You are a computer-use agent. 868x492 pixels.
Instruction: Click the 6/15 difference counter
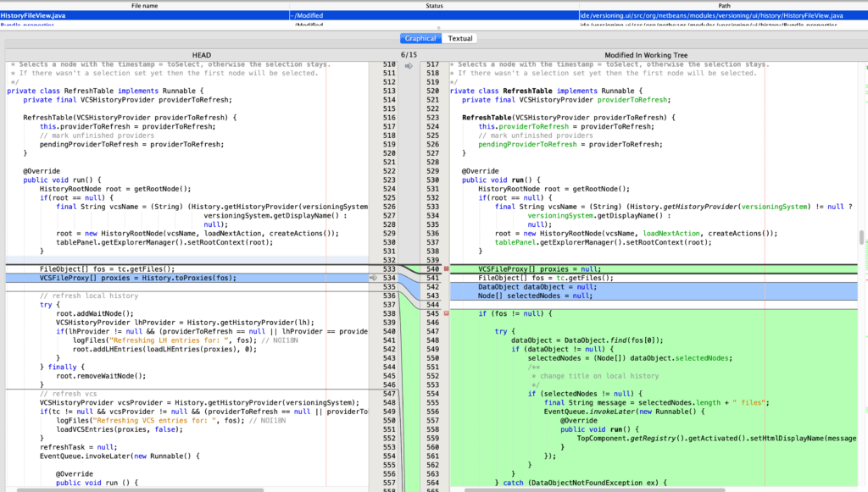(x=409, y=55)
